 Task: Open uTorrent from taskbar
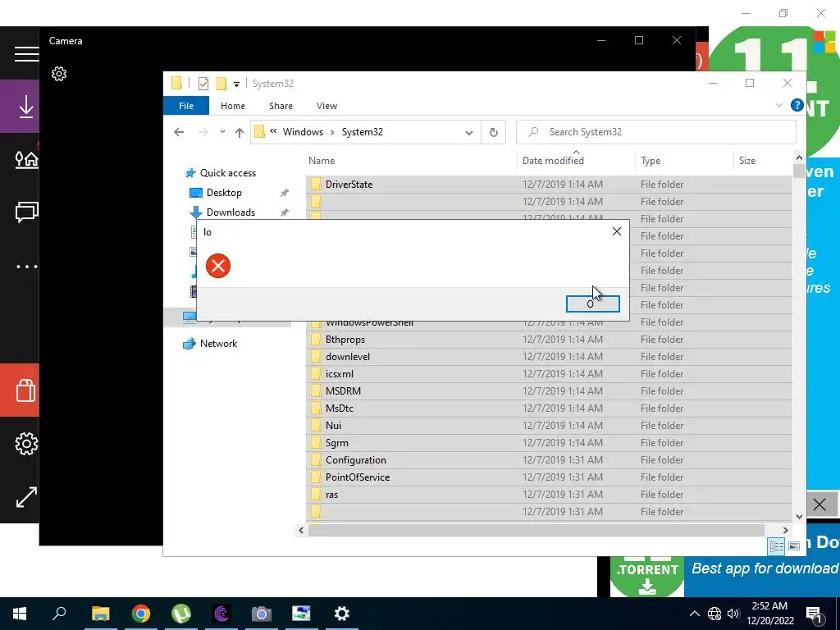pos(181,614)
